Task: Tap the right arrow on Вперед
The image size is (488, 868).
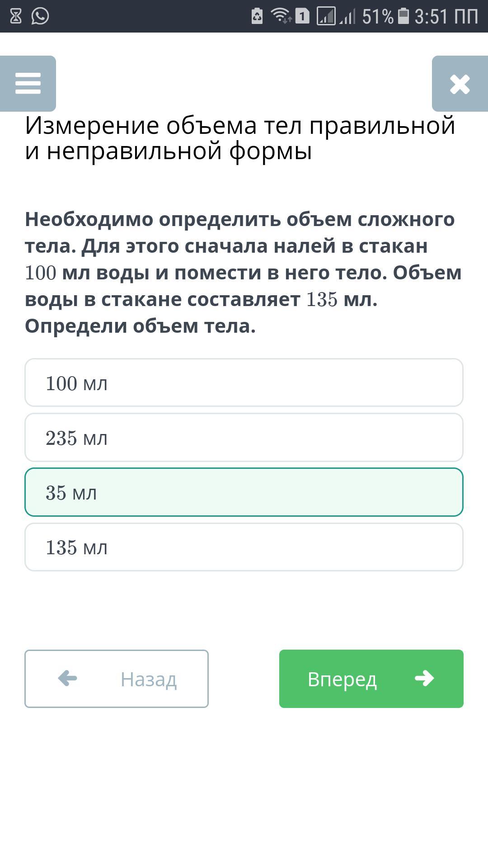Action: tap(424, 678)
